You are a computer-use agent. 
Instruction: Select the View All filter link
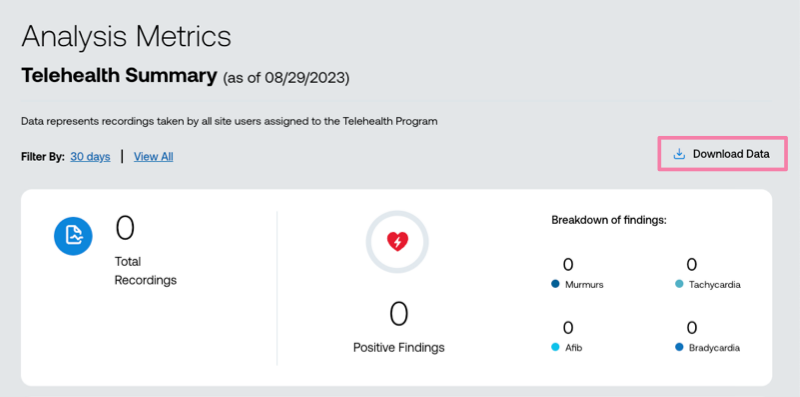tap(154, 157)
